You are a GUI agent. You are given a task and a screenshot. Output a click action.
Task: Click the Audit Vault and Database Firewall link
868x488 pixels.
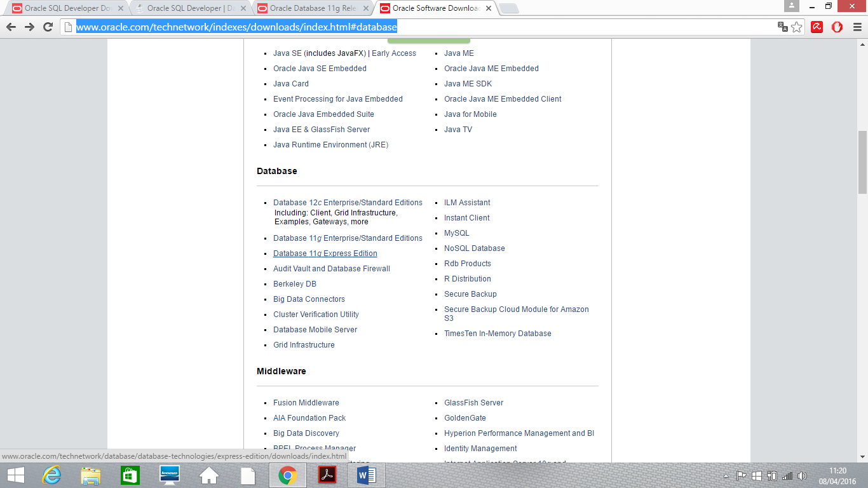[332, 269]
